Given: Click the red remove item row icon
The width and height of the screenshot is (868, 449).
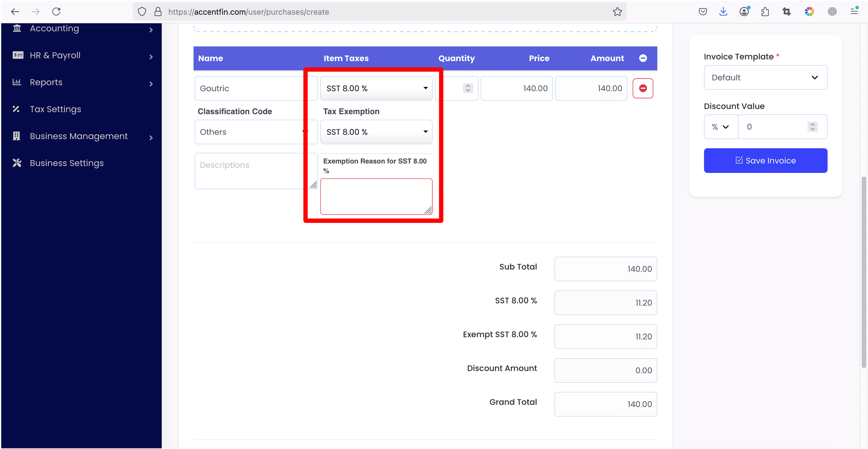Looking at the screenshot, I should 642,88.
